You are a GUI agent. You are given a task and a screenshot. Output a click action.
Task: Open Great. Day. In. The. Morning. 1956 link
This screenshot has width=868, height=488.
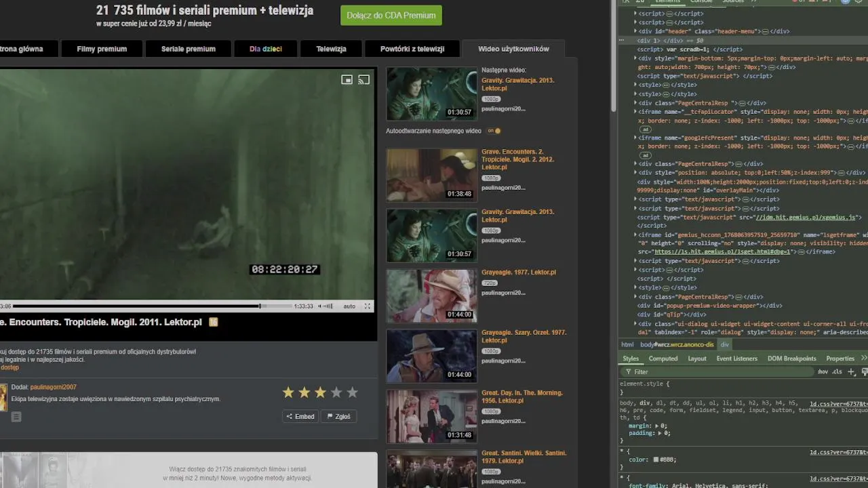pos(523,396)
